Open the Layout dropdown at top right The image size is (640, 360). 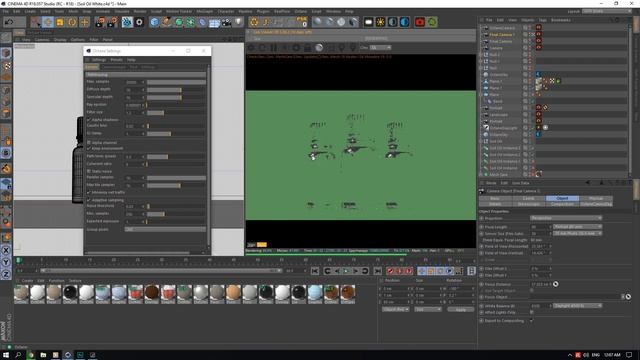(607, 11)
